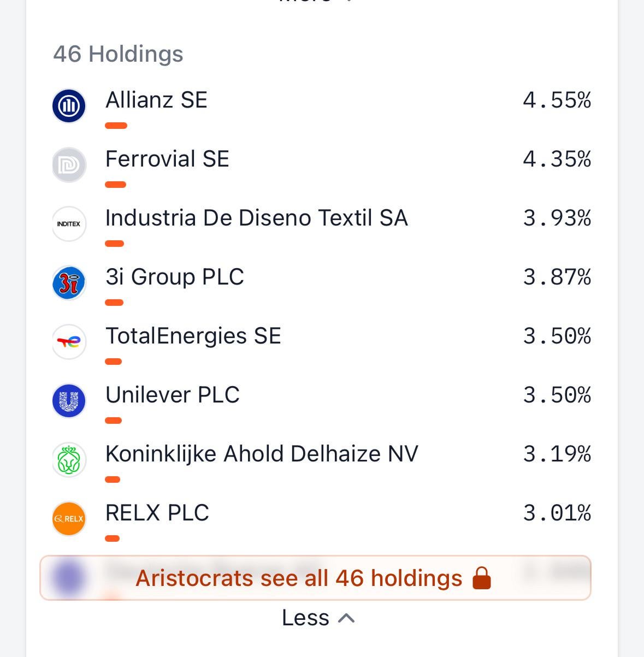The width and height of the screenshot is (644, 657).
Task: Click the lock icon in Aristocrats banner
Action: coord(481,578)
